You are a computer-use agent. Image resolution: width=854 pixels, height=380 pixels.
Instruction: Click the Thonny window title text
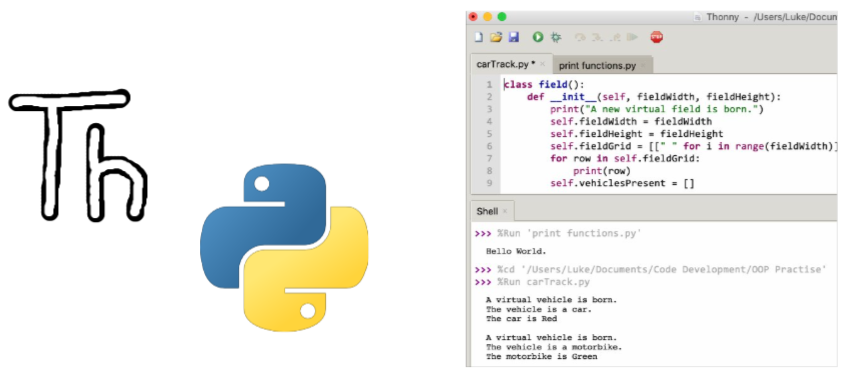coord(771,17)
